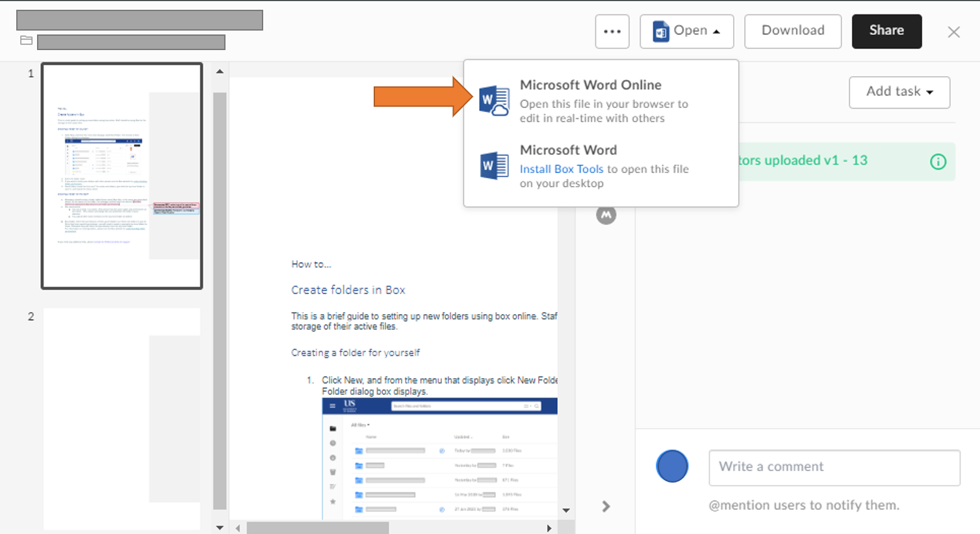Click 'Creating a folder for yourself' heading
The height and width of the screenshot is (534, 980).
pos(355,353)
